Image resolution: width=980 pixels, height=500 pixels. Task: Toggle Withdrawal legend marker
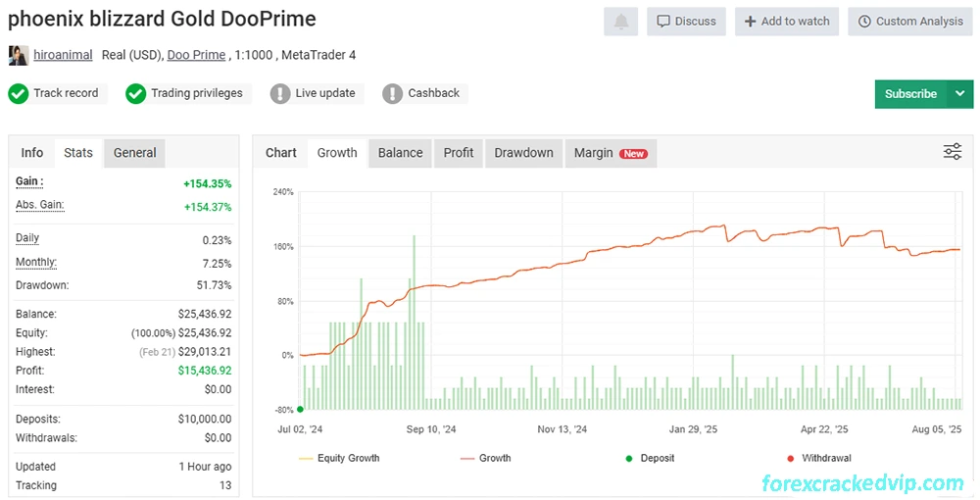819,458
